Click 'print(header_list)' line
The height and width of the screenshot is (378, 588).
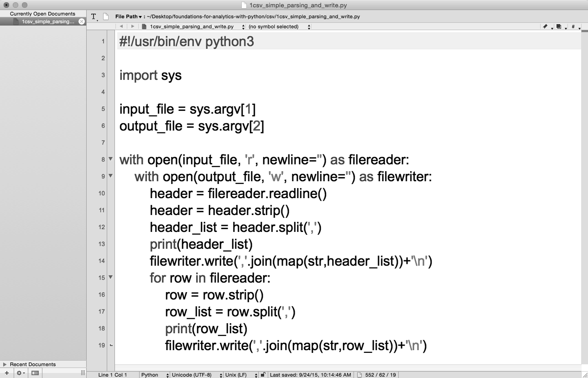pos(201,244)
